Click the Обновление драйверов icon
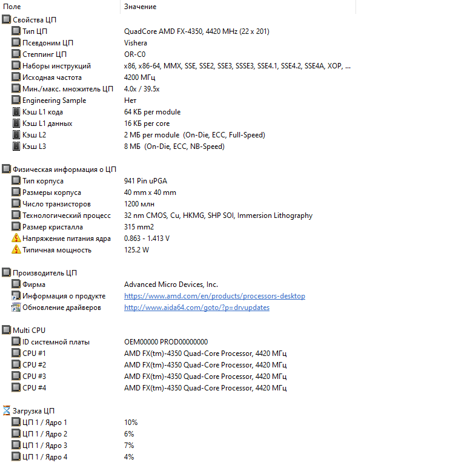The width and height of the screenshot is (476, 474). coord(16,307)
